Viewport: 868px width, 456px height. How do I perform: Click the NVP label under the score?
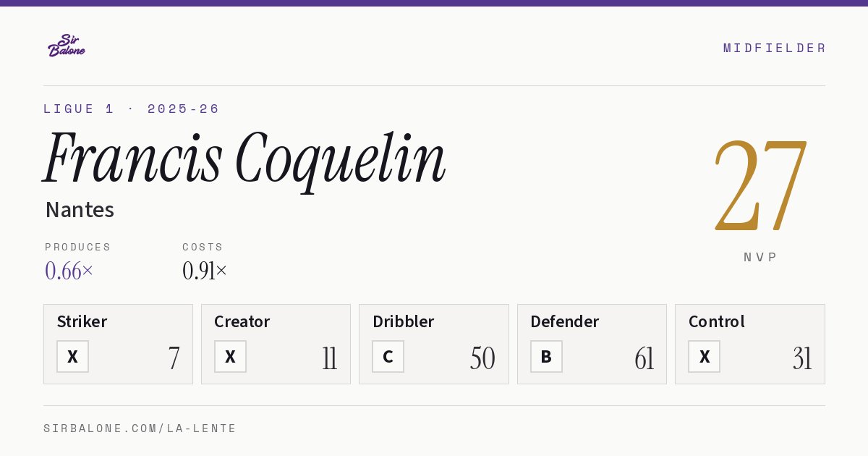[x=760, y=257]
